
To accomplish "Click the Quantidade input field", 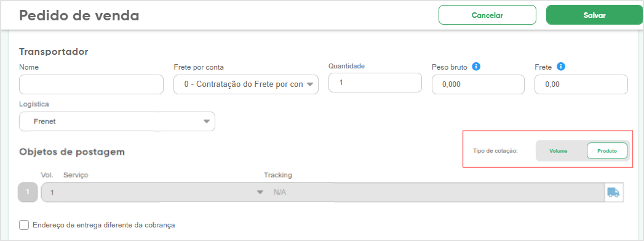I will (x=375, y=83).
